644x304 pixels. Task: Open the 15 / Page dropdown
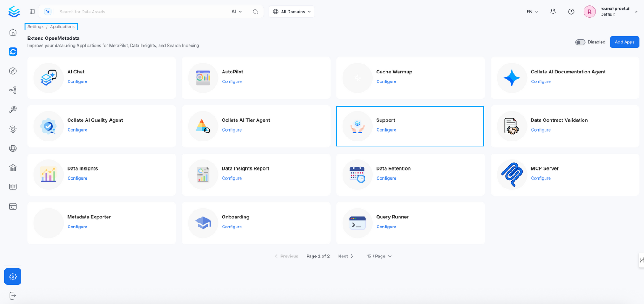pos(379,256)
